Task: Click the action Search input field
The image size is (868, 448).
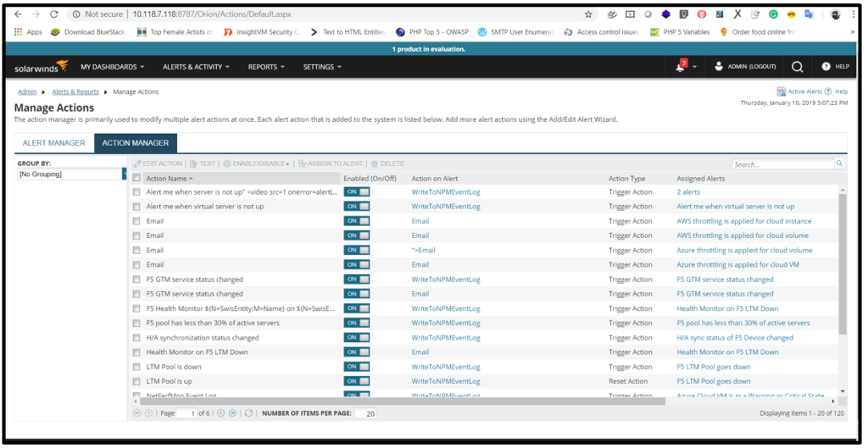Action: pos(783,164)
